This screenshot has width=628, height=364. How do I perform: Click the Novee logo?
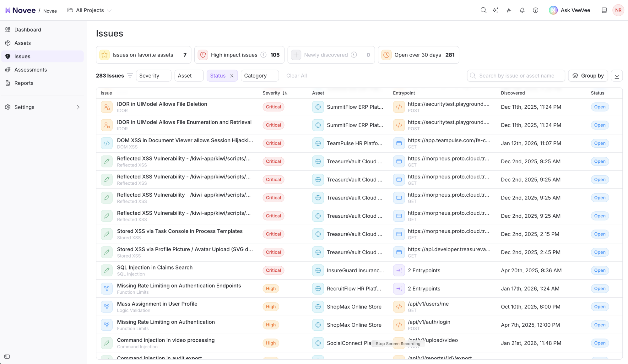pyautogui.click(x=20, y=10)
